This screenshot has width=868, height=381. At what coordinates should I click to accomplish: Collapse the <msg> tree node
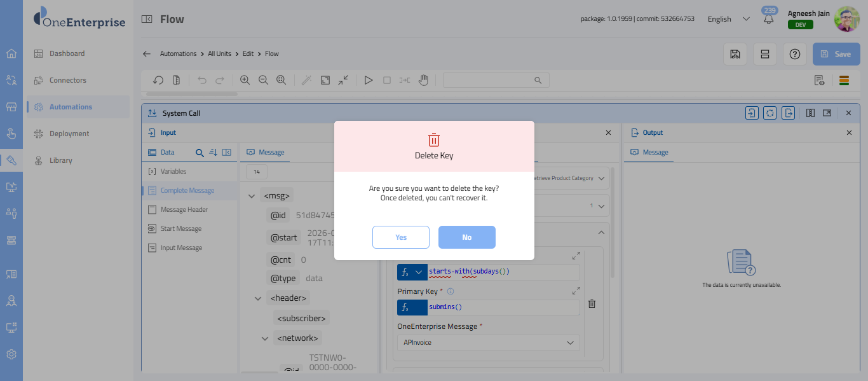coord(252,197)
